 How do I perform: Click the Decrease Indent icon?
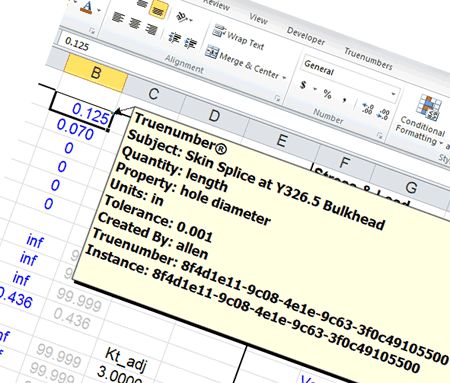174,37
